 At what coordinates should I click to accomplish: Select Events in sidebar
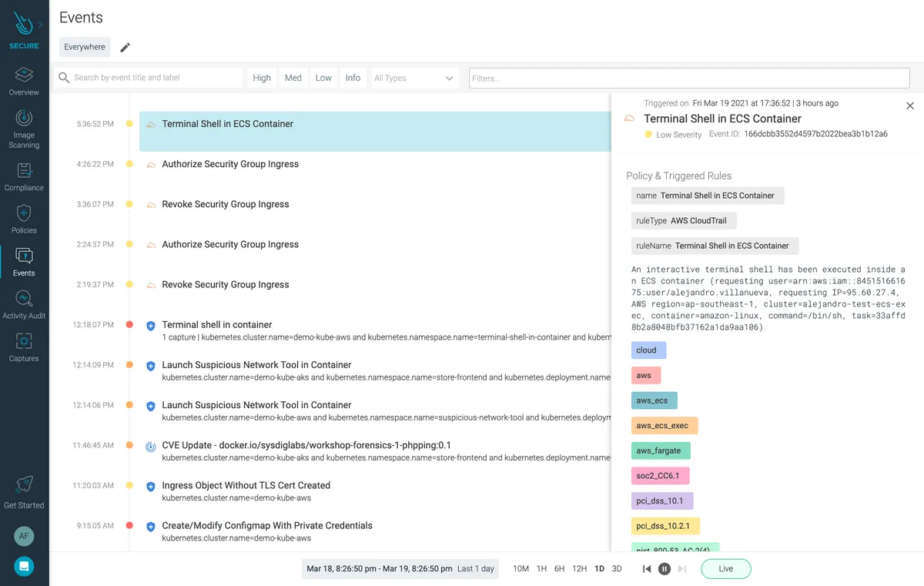coord(24,263)
